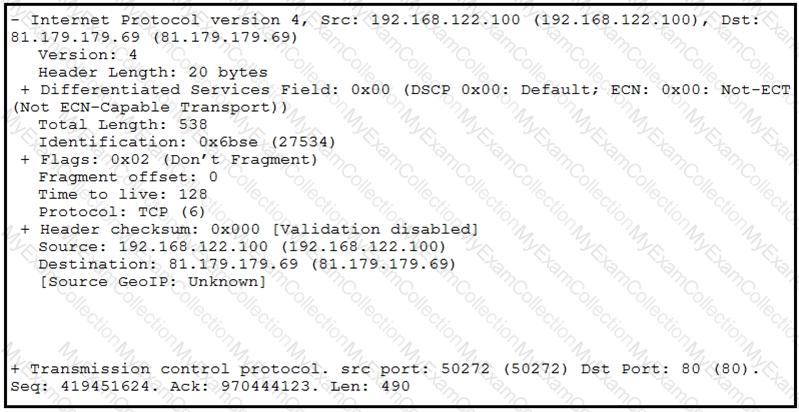Viewport: 799px width, 412px height.
Task: Expand the Flags: 0x02 entry
Action: pos(24,160)
